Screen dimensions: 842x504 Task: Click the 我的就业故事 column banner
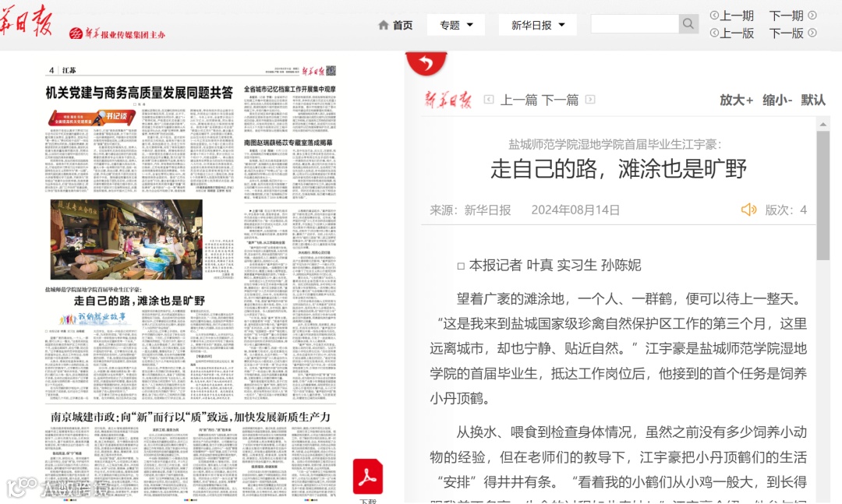click(92, 318)
